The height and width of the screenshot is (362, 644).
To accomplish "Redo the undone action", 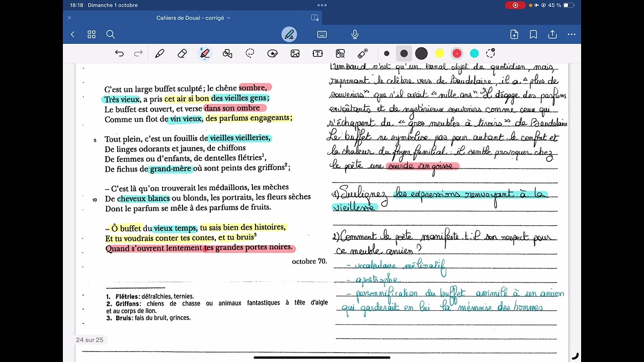I will pos(138,53).
